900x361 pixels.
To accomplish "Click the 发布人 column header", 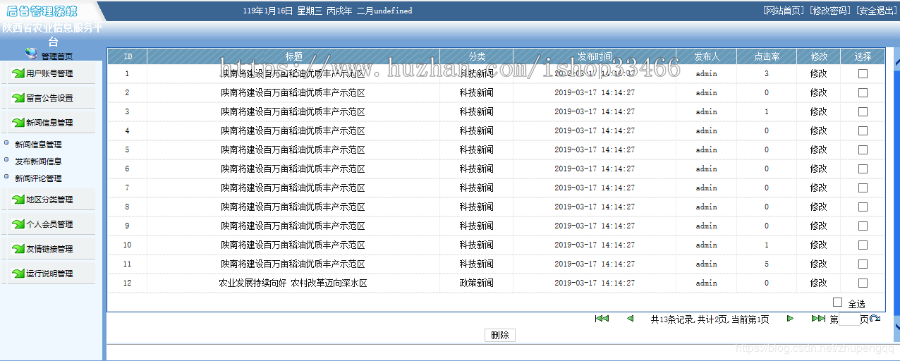I will click(706, 56).
